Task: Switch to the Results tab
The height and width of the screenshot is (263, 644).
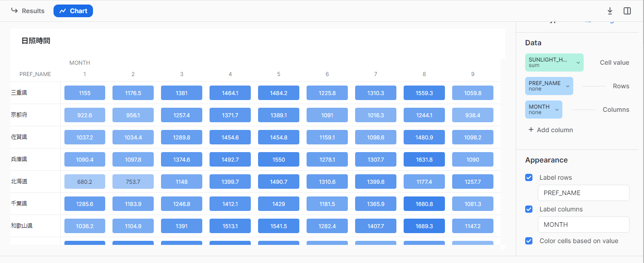Action: (x=28, y=11)
